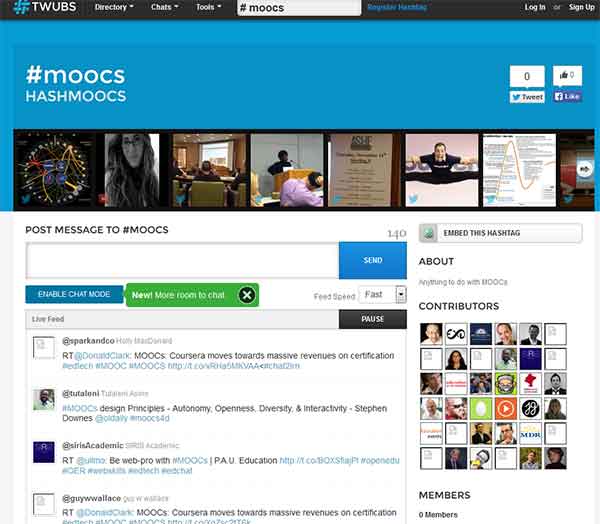Click the Enable Chat Mode button
The image size is (600, 524).
pyautogui.click(x=74, y=294)
